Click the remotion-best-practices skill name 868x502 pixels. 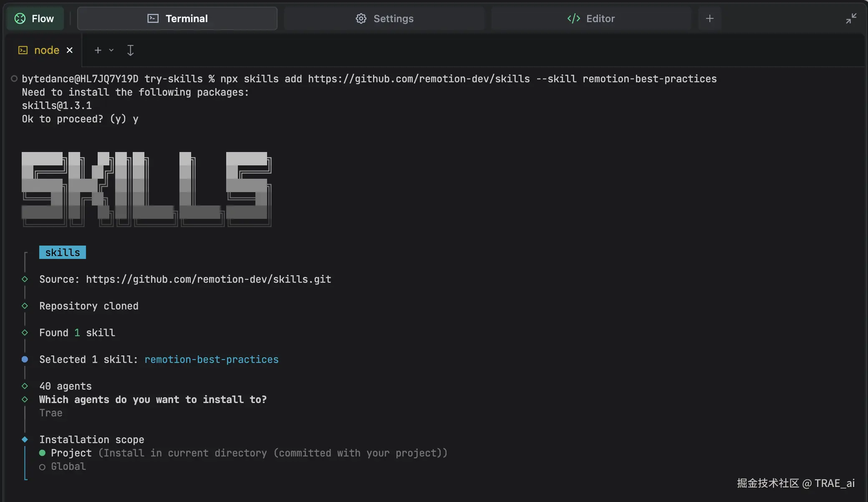tap(211, 360)
